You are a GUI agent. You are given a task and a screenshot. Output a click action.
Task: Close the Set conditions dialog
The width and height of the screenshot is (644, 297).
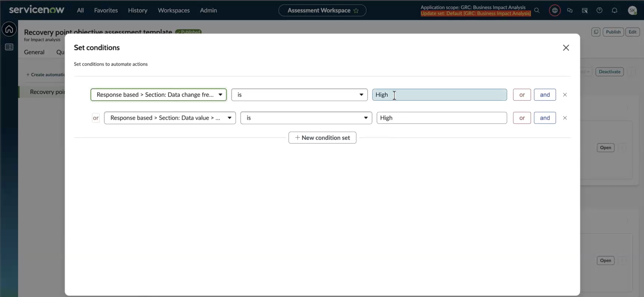(x=566, y=48)
